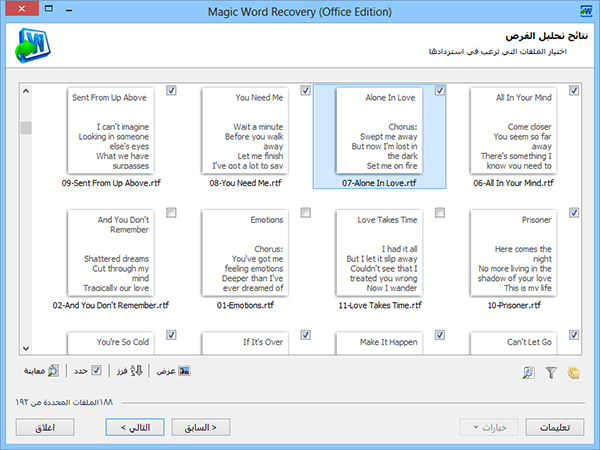Select the You're So Cold thumbnail
Image resolution: width=600 pixels, height=450 pixels.
click(111, 343)
